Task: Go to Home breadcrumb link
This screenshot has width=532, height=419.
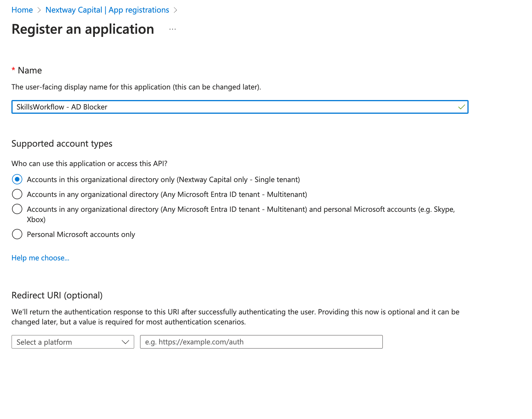Action: pos(22,10)
